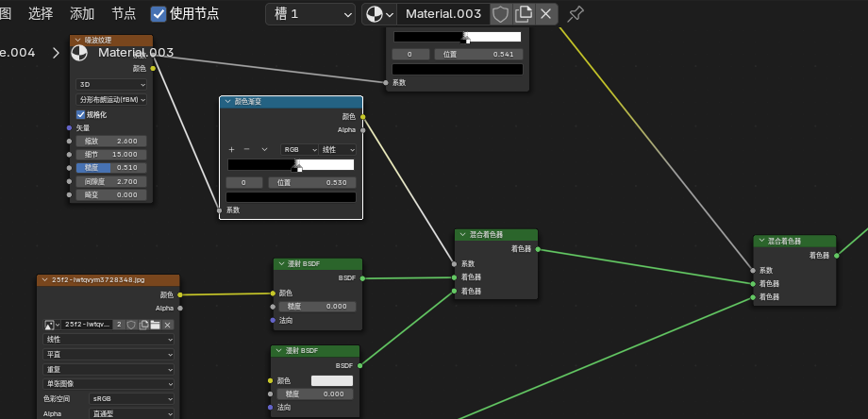Click the material browse sphere icon in header

point(379,14)
